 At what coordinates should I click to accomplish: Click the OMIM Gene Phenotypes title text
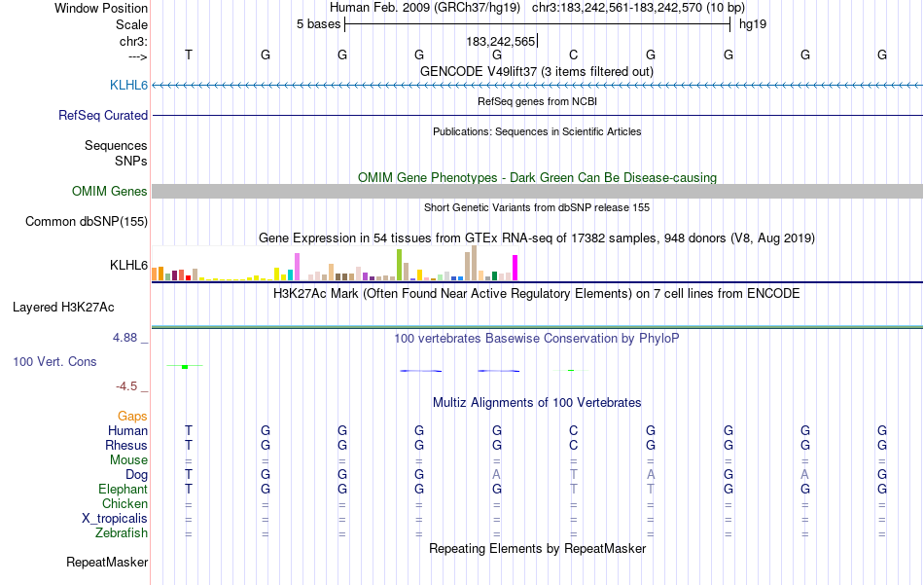pos(537,177)
